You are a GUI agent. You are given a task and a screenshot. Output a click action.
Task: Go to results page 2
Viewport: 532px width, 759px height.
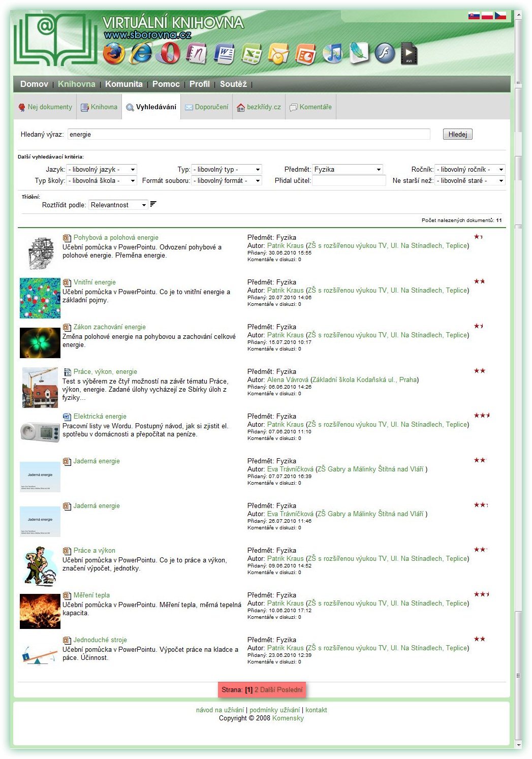257,690
